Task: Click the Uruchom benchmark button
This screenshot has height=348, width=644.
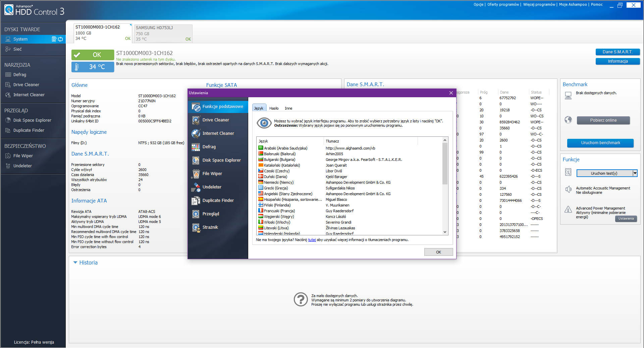Action: 600,143
